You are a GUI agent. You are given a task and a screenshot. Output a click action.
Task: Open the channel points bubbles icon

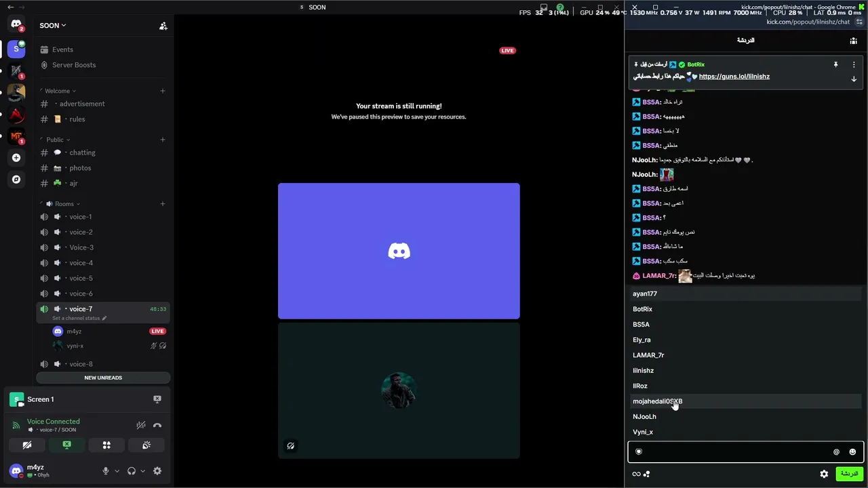tap(646, 474)
